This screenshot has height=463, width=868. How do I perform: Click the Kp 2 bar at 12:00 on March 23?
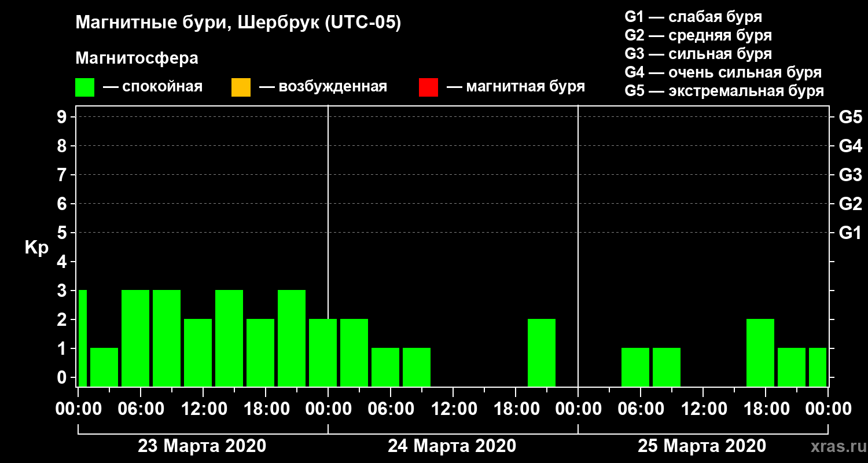[198, 352]
